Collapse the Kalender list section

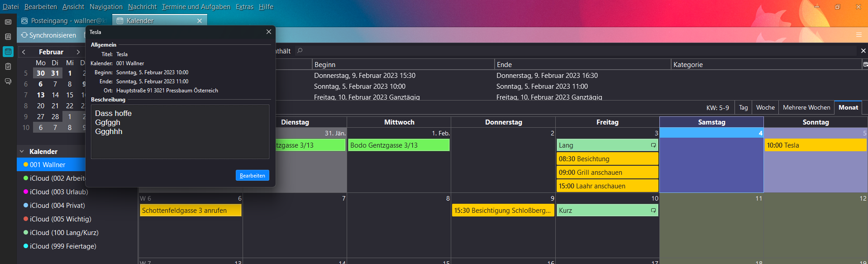(22, 151)
